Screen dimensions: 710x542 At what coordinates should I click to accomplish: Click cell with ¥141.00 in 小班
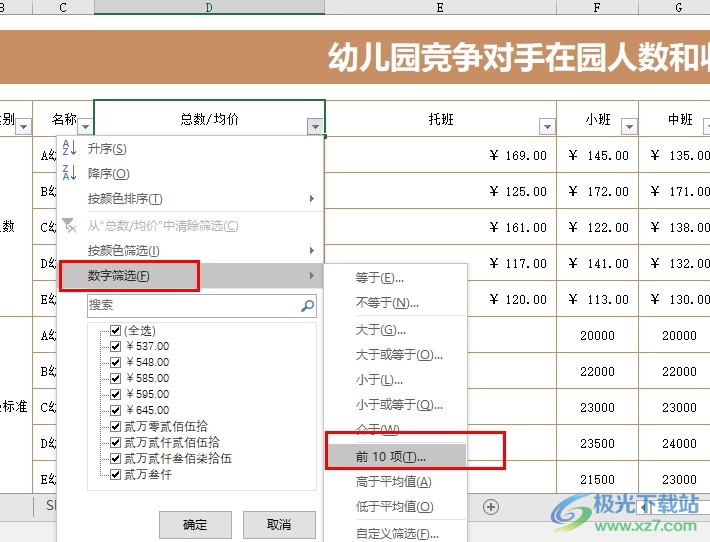tap(597, 263)
